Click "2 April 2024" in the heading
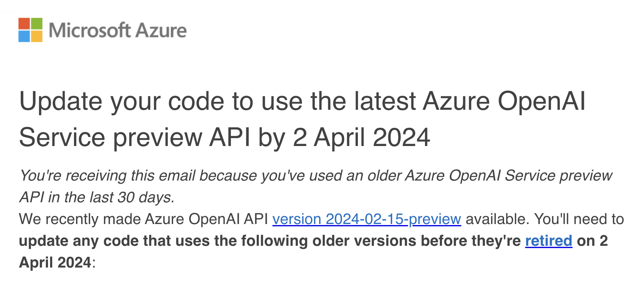 point(361,137)
